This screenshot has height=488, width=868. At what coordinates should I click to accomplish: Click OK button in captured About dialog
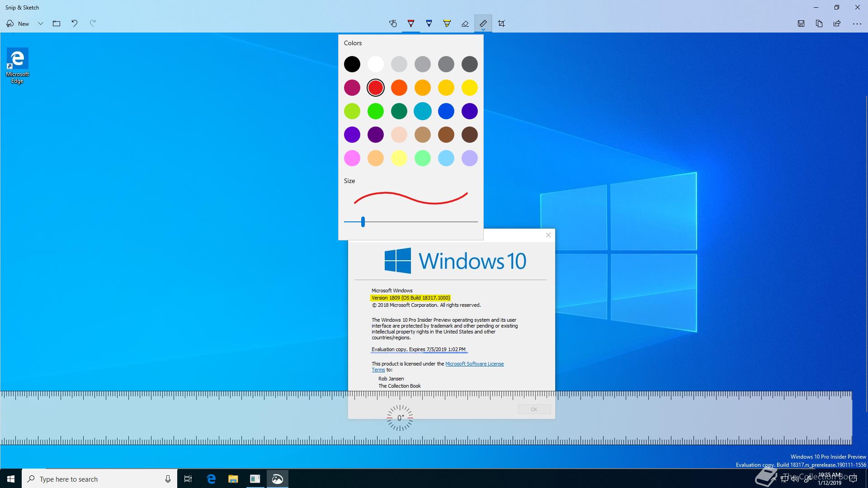tap(534, 409)
